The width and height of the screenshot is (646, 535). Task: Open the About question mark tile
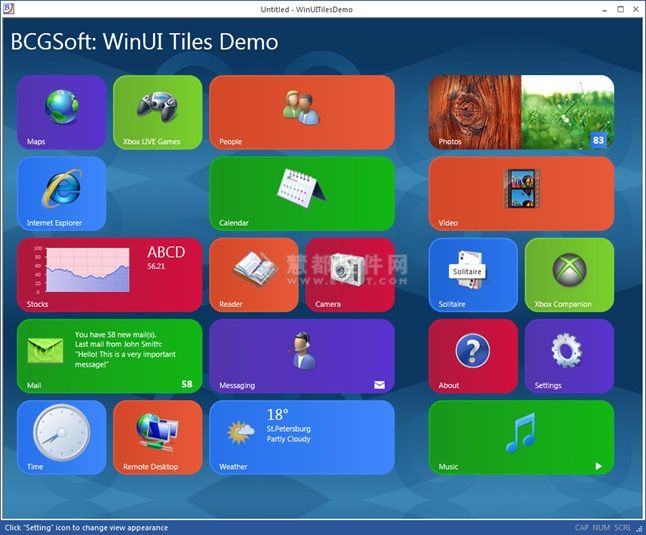[x=473, y=356]
